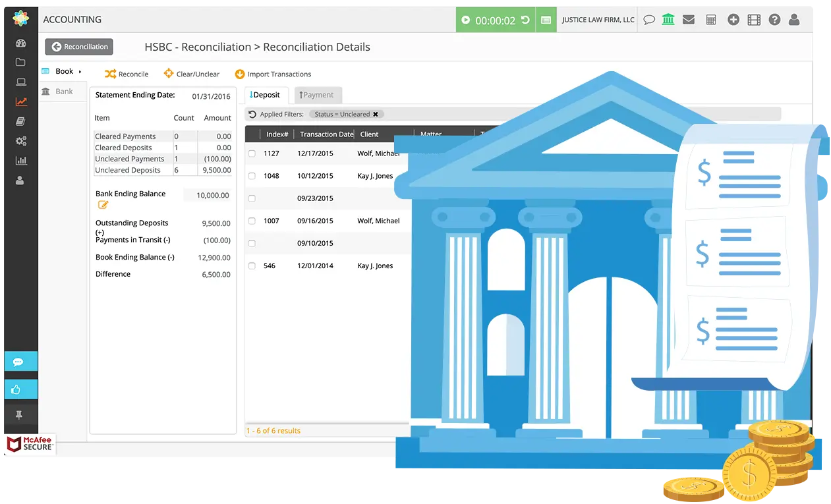Open the help question mark icon
Screen dimensions: 831x504
tap(774, 20)
